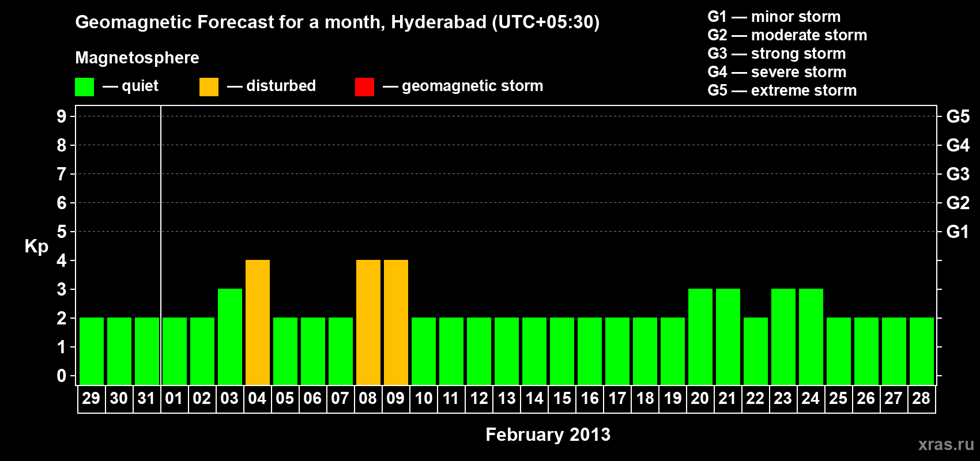Viewport: 980px width, 461px height.
Task: Click the chart title Geomagnetic Forecast text
Action: click(x=337, y=22)
